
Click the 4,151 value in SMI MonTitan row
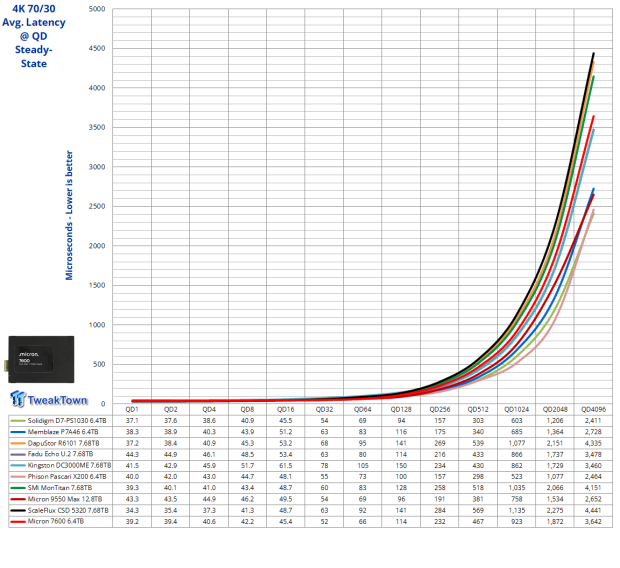tap(593, 488)
